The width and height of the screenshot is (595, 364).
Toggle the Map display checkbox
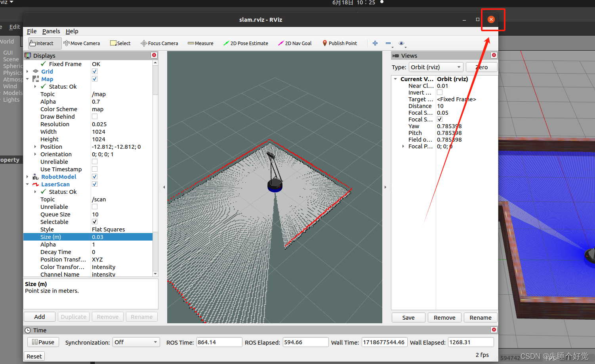click(95, 79)
